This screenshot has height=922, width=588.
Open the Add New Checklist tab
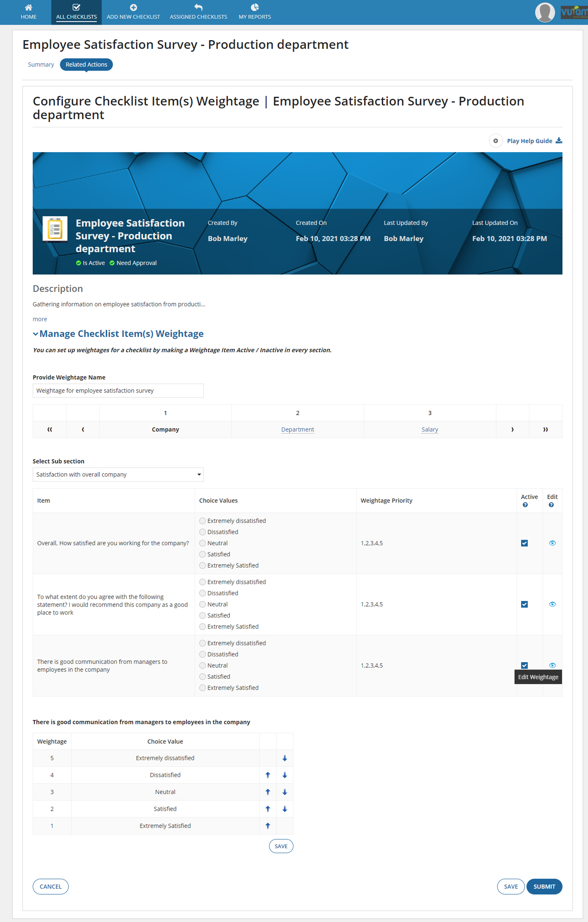tap(133, 12)
